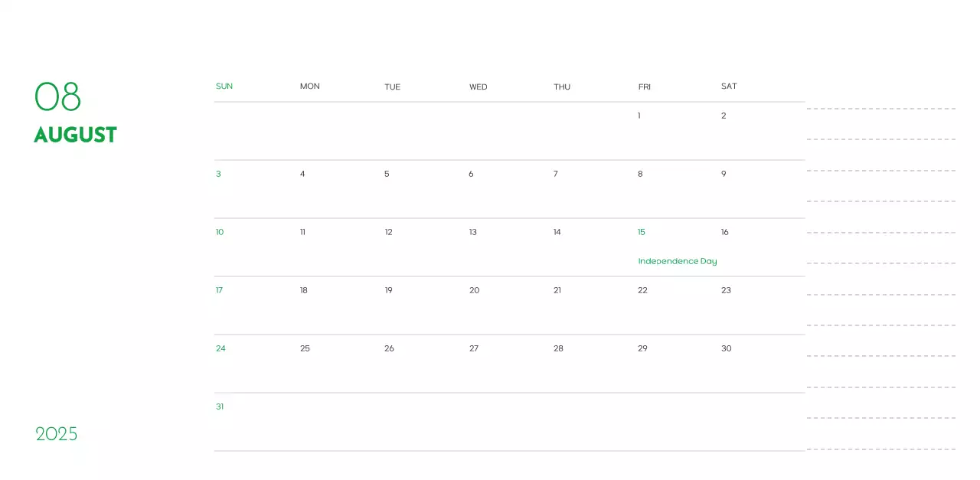Click date 15 in the FRI column
This screenshot has height=480, width=980.
tap(641, 231)
